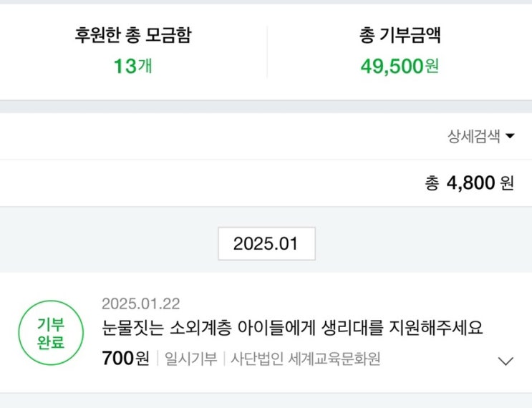Click the green 49,500원 total amount
Screen dimensions: 532x408
click(400, 67)
